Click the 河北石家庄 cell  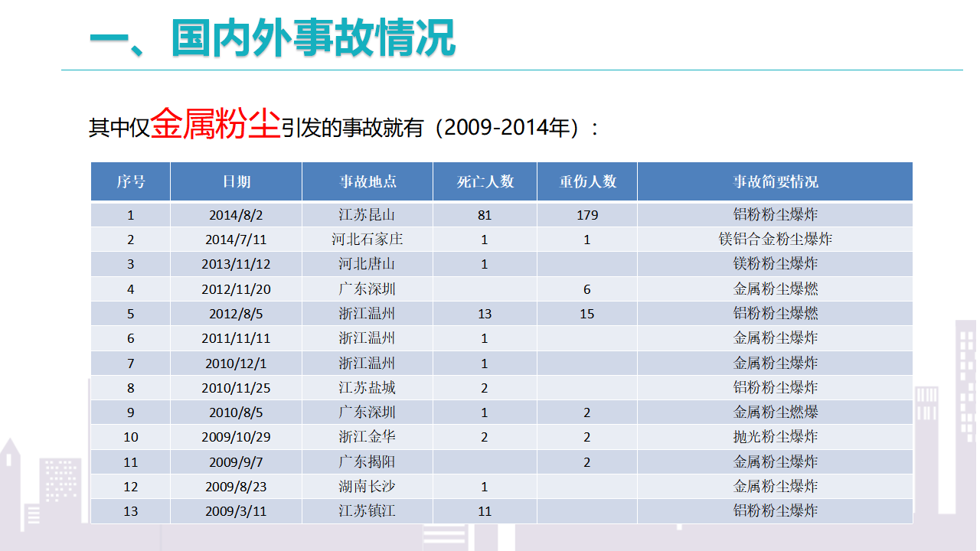[367, 240]
